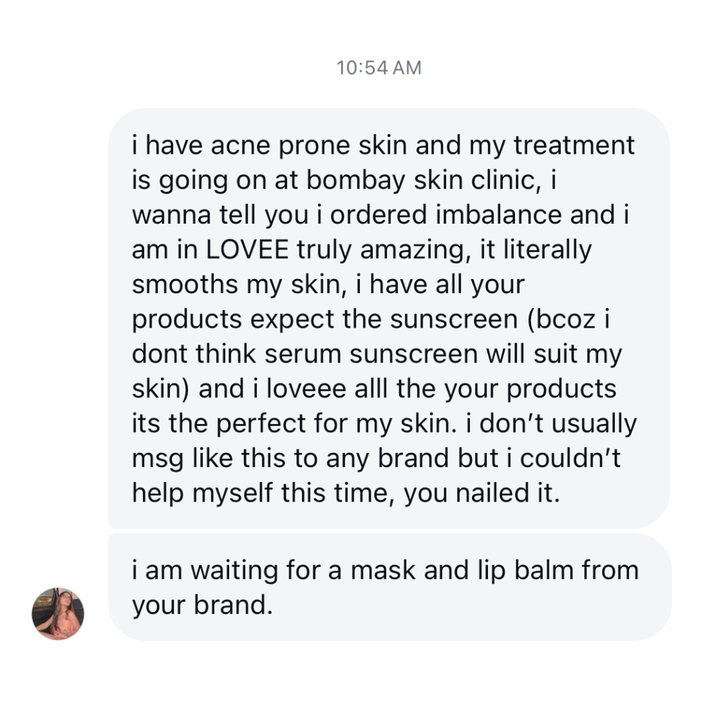Click the words "lip balm" in second message
Image resolution: width=728 pixels, height=728 pixels.
click(x=517, y=570)
